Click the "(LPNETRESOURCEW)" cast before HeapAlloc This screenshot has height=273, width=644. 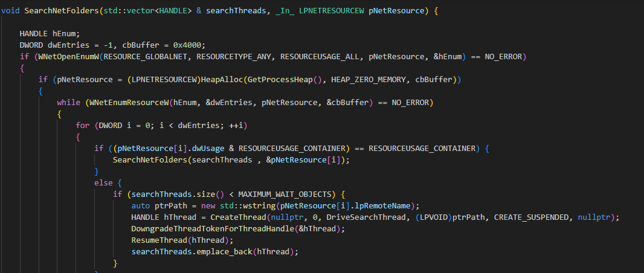(x=164, y=80)
